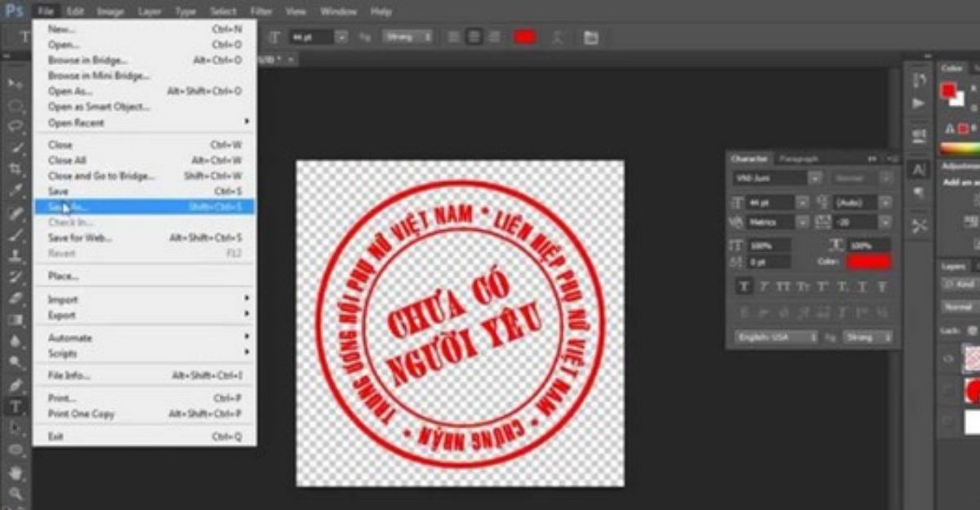
Task: Select the Ellipse shape tool
Action: (15, 449)
